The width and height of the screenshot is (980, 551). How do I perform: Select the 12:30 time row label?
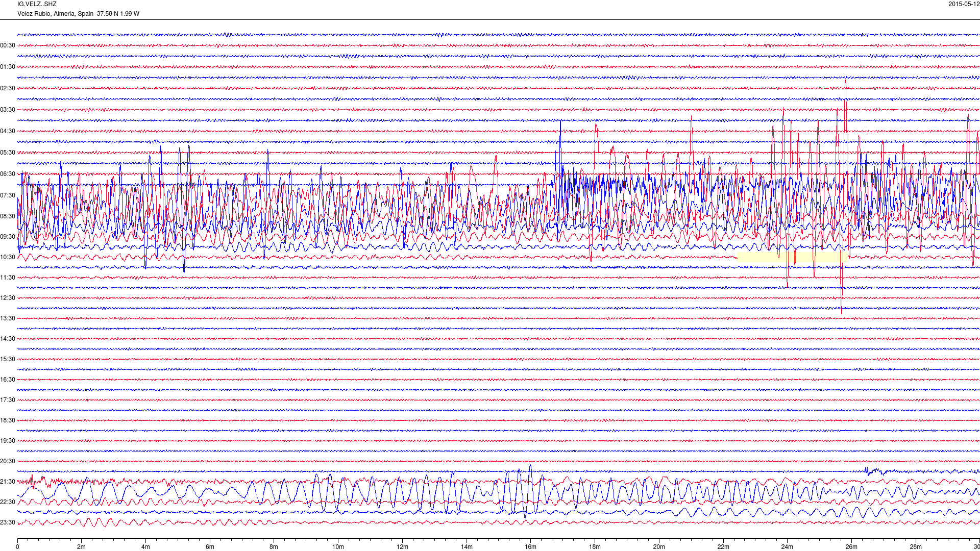8,298
